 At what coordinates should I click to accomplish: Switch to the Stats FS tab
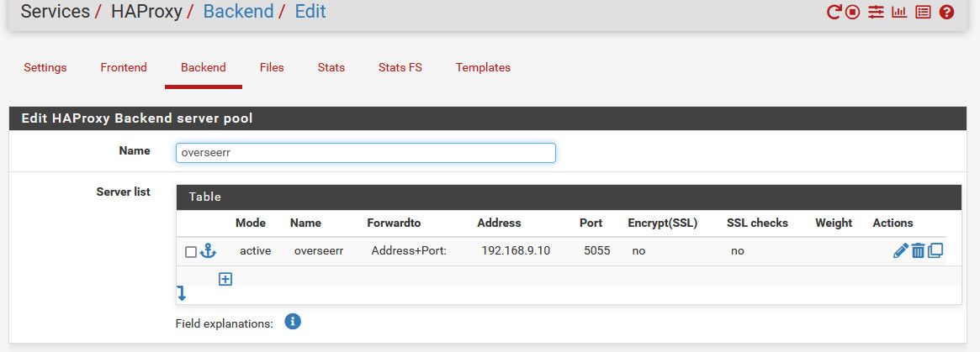pyautogui.click(x=400, y=67)
